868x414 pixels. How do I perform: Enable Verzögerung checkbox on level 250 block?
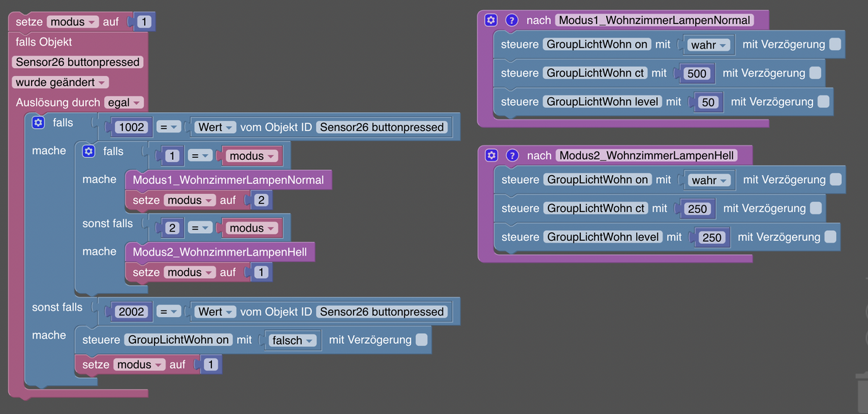click(x=830, y=237)
